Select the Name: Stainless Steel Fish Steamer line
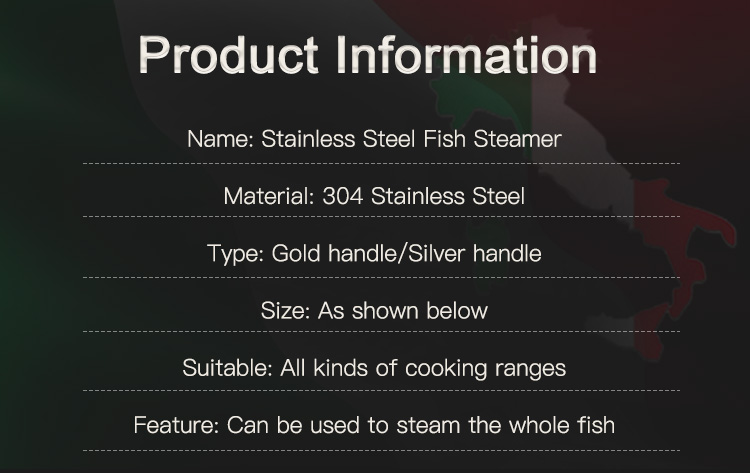 (x=374, y=139)
